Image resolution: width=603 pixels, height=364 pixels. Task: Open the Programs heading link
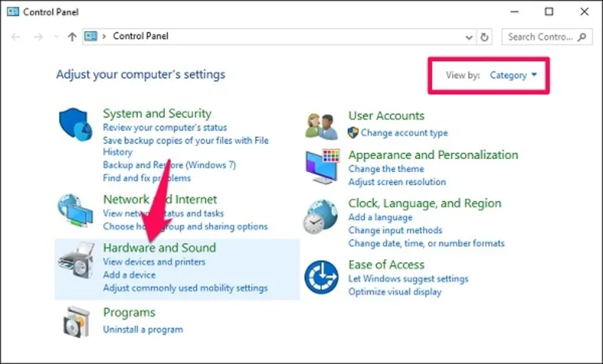(x=129, y=313)
